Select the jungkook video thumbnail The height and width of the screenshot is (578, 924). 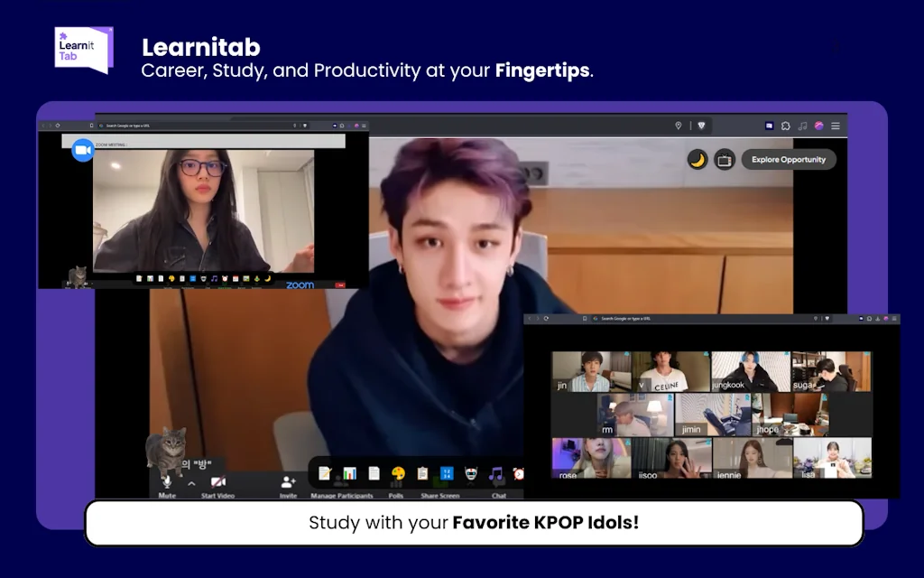coord(751,371)
